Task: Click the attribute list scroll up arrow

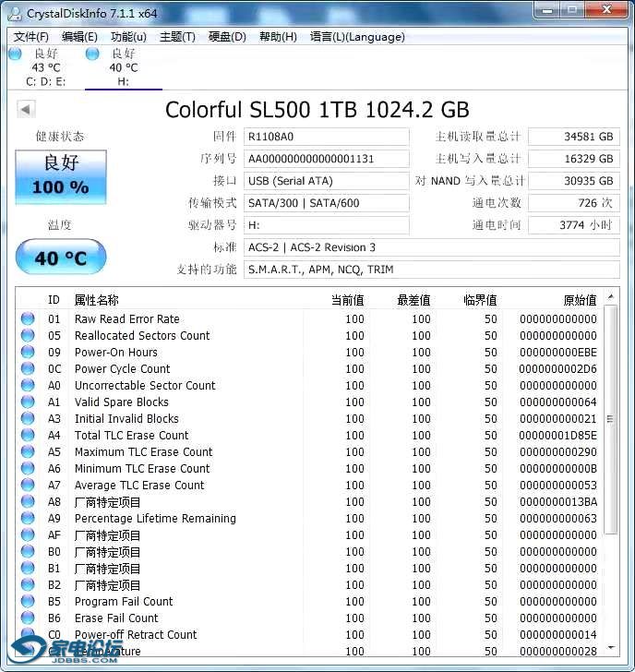Action: coord(611,296)
